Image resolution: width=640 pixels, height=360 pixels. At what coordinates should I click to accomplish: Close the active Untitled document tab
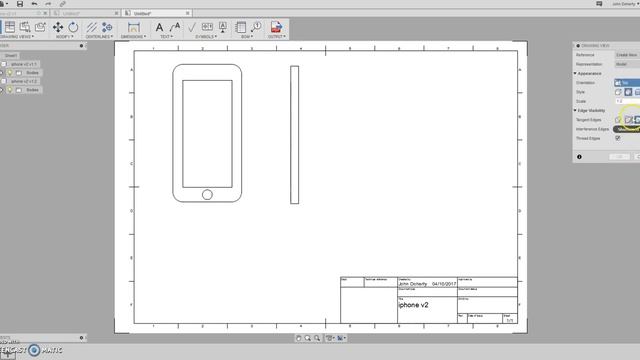pos(188,13)
